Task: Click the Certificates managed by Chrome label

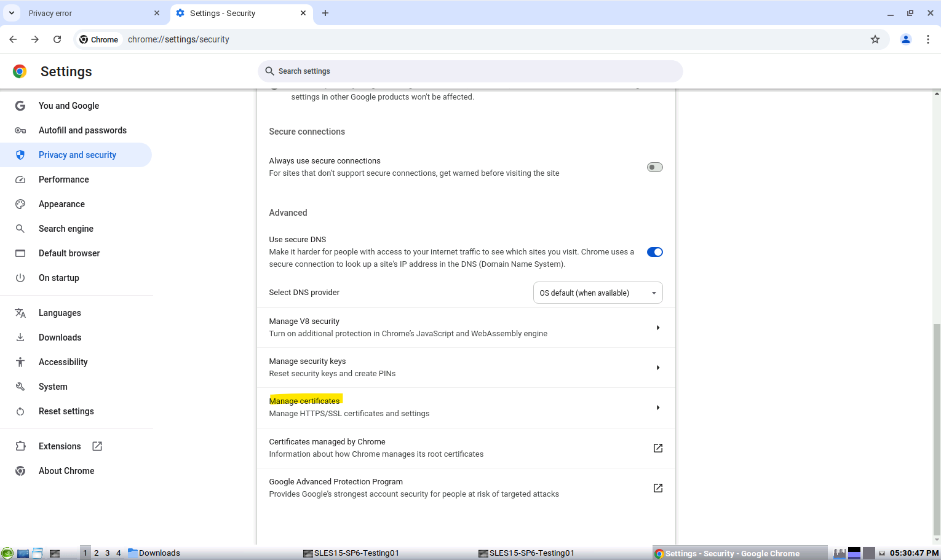Action: [327, 442]
